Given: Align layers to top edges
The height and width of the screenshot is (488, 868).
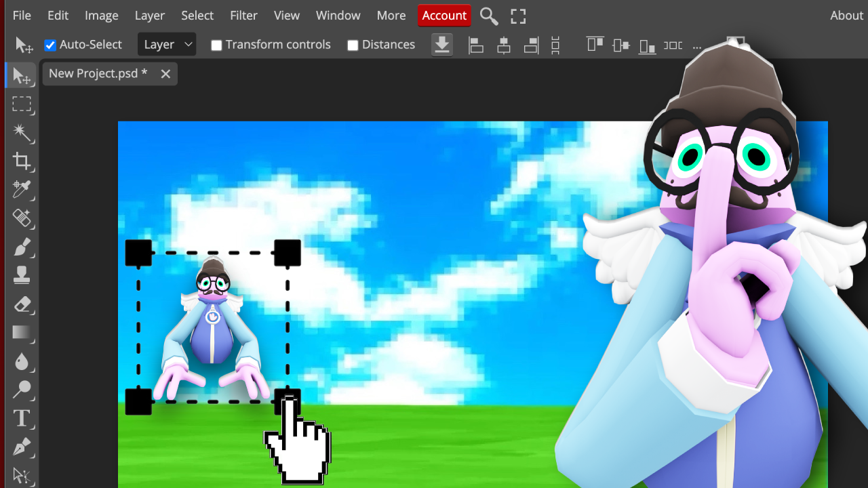Looking at the screenshot, I should (595, 45).
